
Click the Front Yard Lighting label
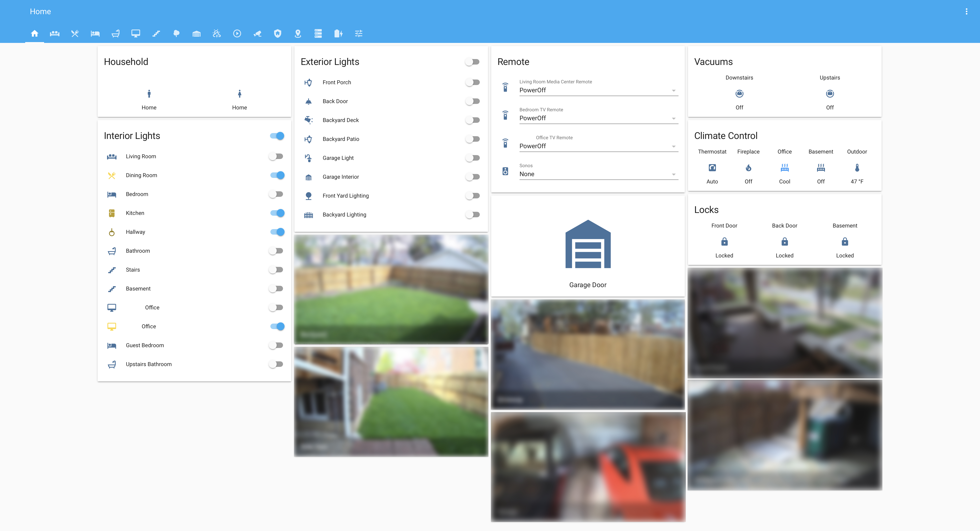click(345, 195)
